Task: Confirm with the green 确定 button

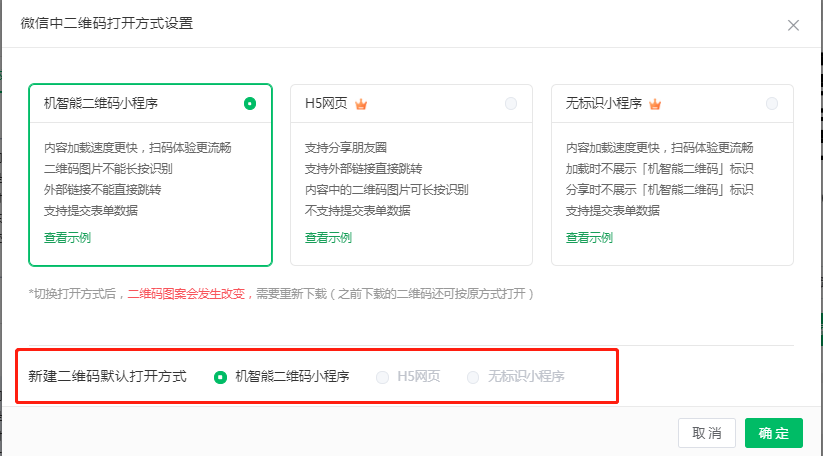Action: tap(774, 433)
